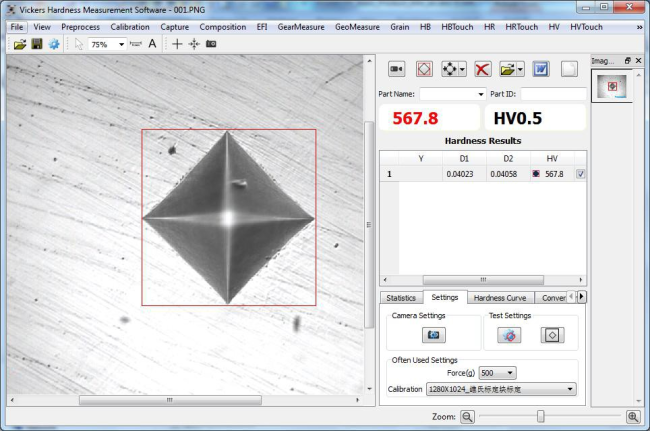
Task: Export results to Word document icon
Action: [x=540, y=69]
